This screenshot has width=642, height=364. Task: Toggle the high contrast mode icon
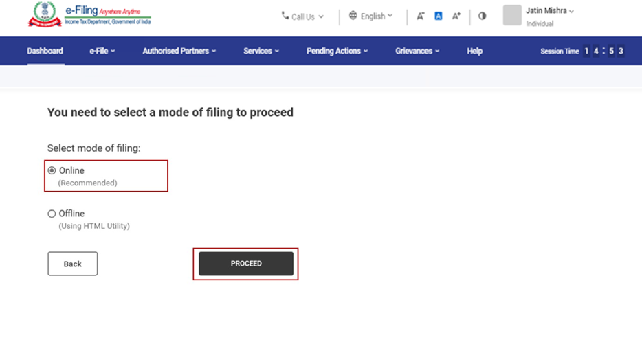pyautogui.click(x=482, y=16)
